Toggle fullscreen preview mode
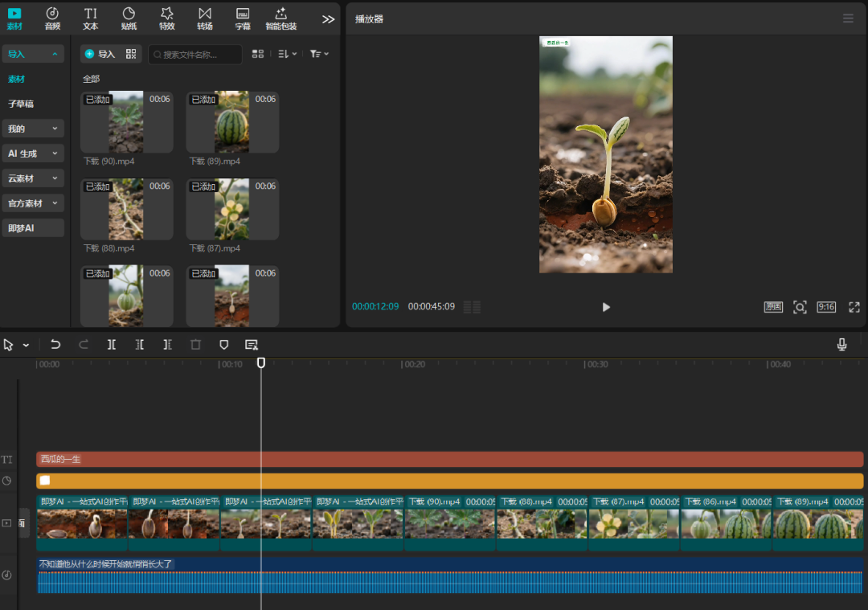Screen dimensions: 868x610 tap(854, 307)
